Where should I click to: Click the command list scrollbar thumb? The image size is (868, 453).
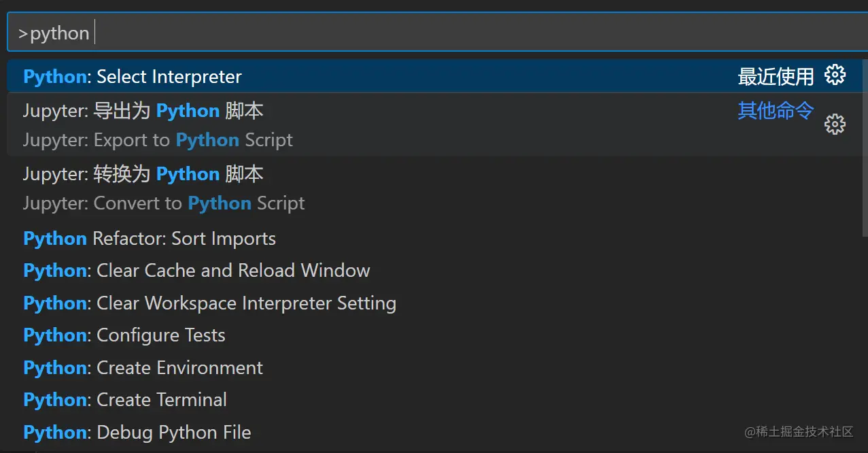point(865,148)
